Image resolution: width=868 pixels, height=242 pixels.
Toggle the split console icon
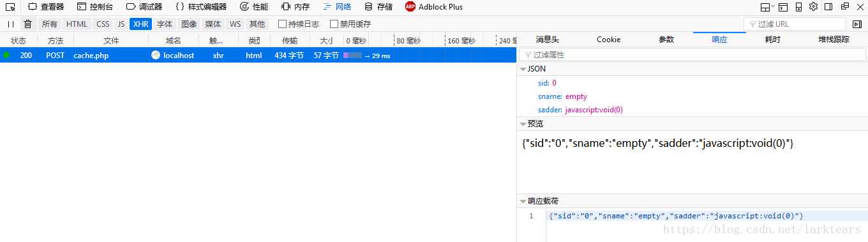pos(783,7)
